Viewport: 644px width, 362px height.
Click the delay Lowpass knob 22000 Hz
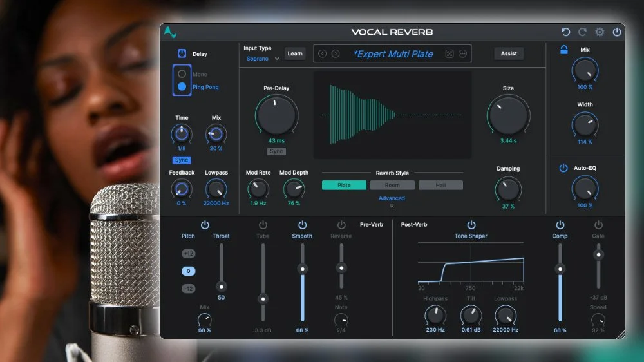point(216,189)
